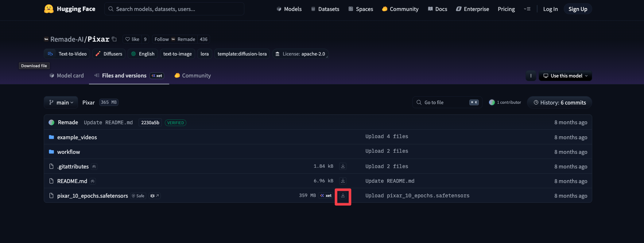644x243 pixels.
Task: Open Docs in top navigation
Action: pos(437,9)
